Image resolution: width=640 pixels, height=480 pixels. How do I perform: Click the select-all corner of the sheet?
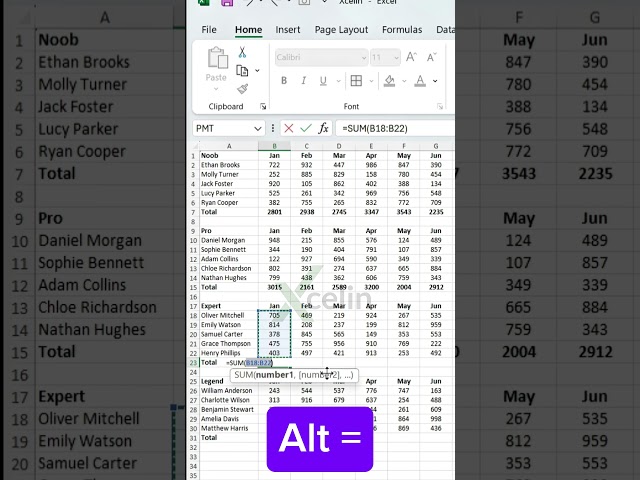(195, 146)
